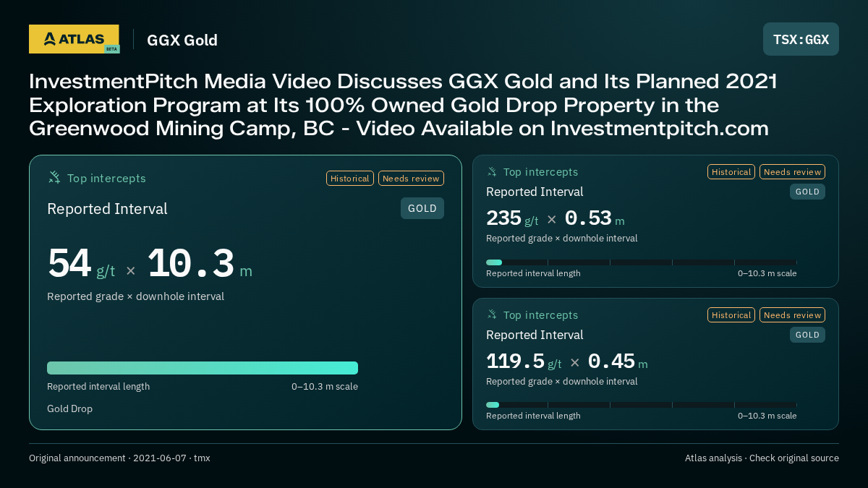The width and height of the screenshot is (868, 488).
Task: Click the 0.45 m interval value
Action: 618,361
